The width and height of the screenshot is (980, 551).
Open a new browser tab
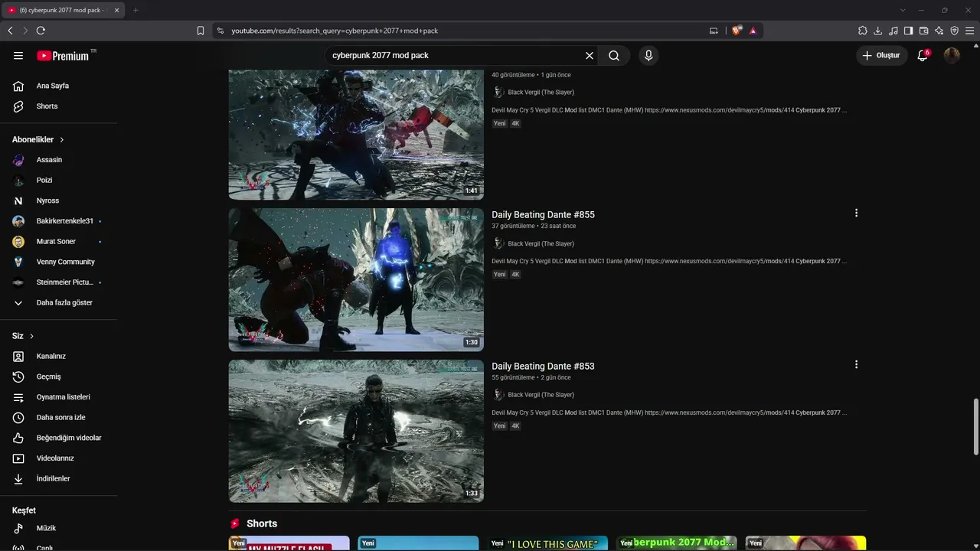click(136, 10)
